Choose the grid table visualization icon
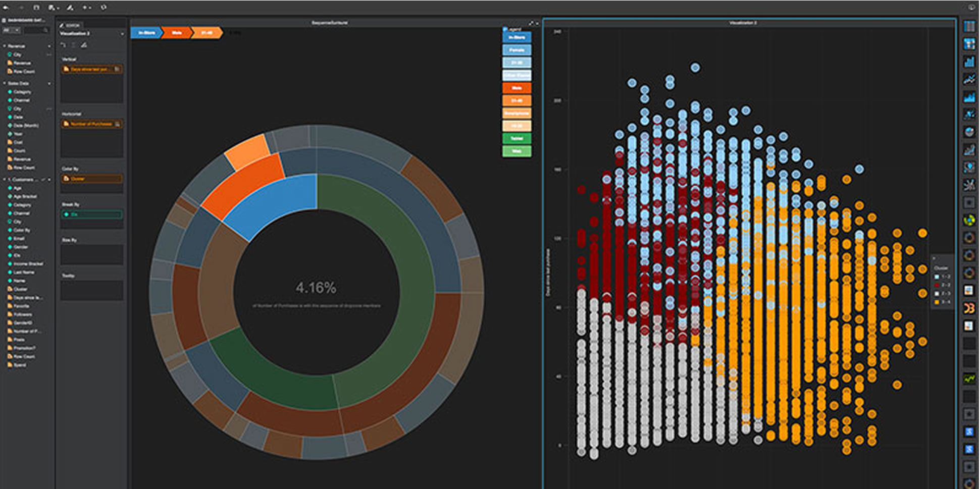Screen dimensions: 980x489 point(969,27)
